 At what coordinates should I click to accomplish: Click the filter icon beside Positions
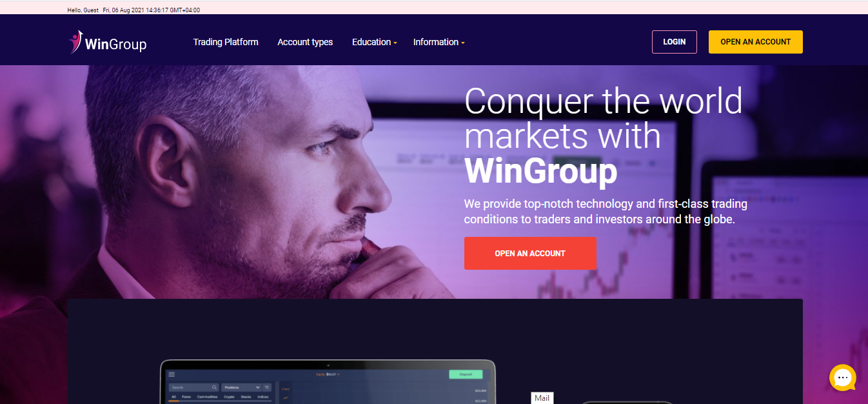click(x=266, y=387)
